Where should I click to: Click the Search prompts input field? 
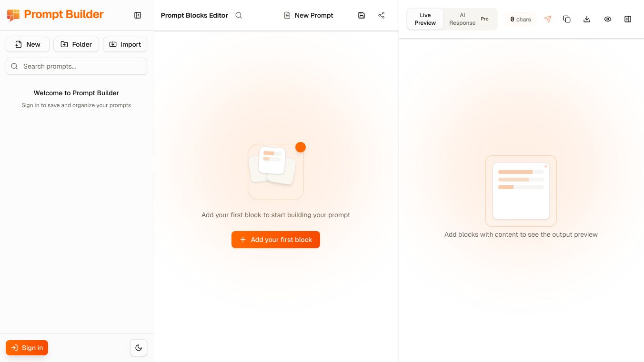[x=76, y=66]
